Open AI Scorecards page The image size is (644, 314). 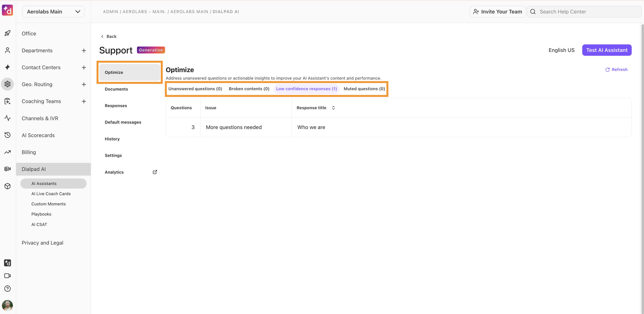(x=53, y=135)
